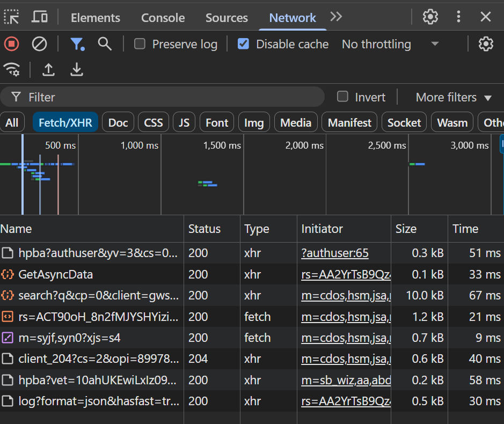Toggle the Fetch/XHR type filter
The width and height of the screenshot is (504, 424).
65,122
